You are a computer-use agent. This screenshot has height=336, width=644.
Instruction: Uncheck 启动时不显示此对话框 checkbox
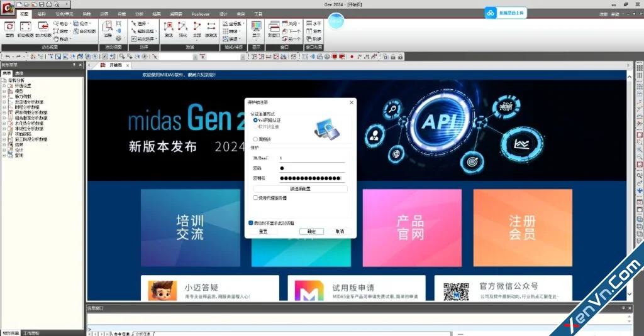(x=251, y=223)
